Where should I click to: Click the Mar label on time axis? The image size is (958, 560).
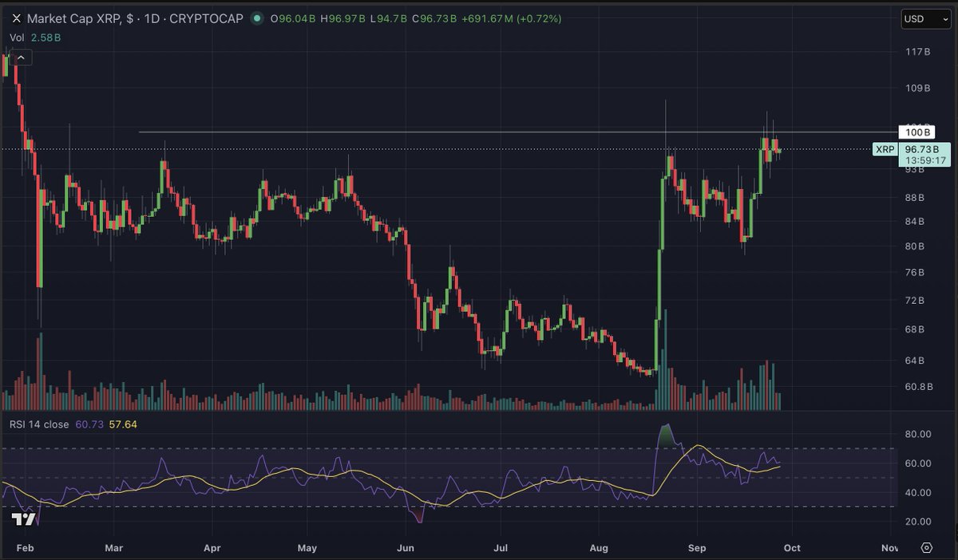pos(113,548)
